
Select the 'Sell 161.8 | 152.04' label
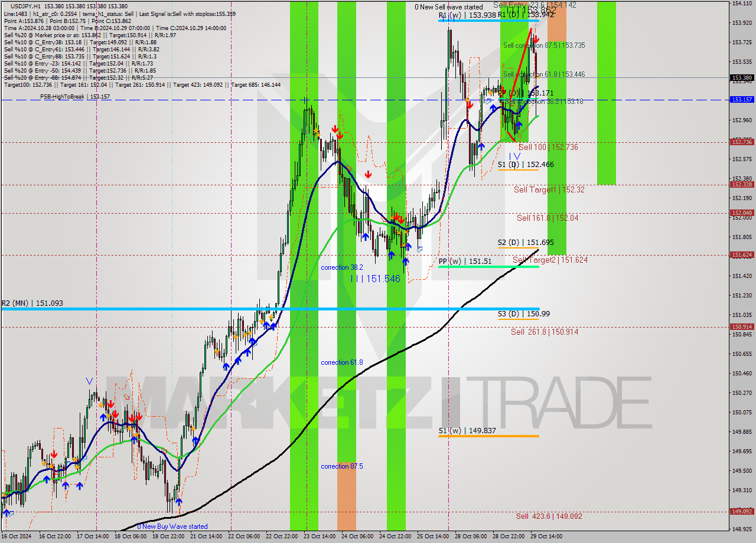point(548,218)
